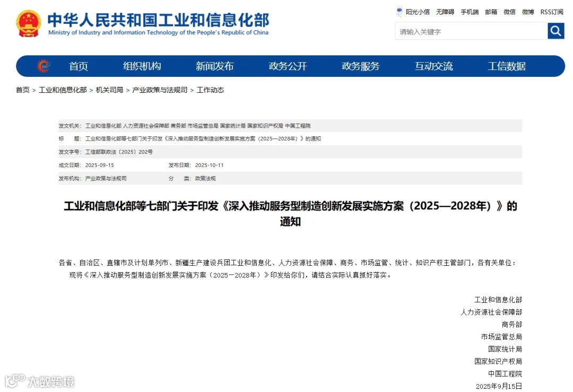Open the 政务公开 menu item
573x392 pixels.
tap(288, 66)
